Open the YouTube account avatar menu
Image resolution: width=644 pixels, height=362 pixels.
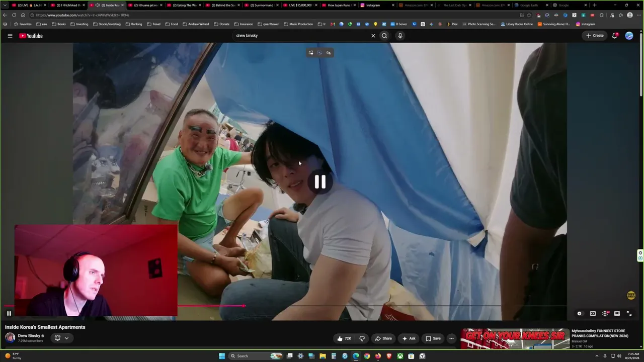click(x=629, y=36)
